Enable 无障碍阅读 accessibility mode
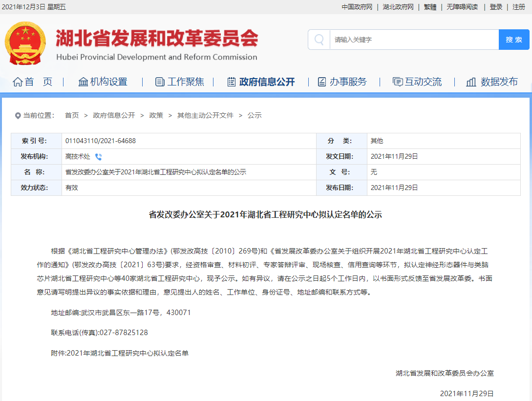The width and height of the screenshot is (532, 401). tap(462, 7)
